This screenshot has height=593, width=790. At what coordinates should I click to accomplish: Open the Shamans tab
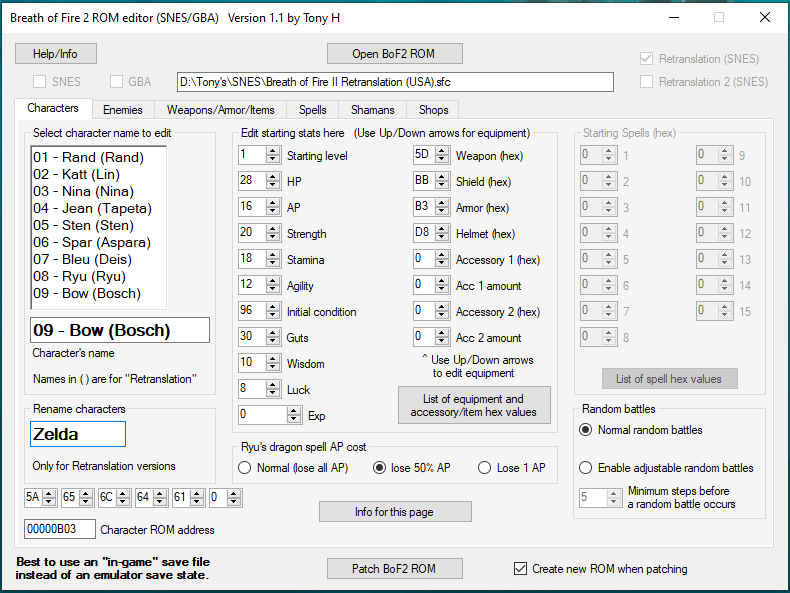point(372,109)
